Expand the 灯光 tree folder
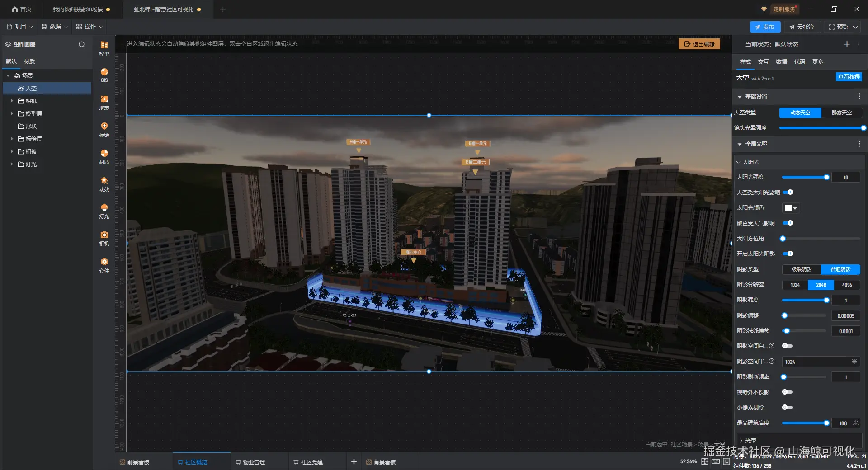 (12, 164)
